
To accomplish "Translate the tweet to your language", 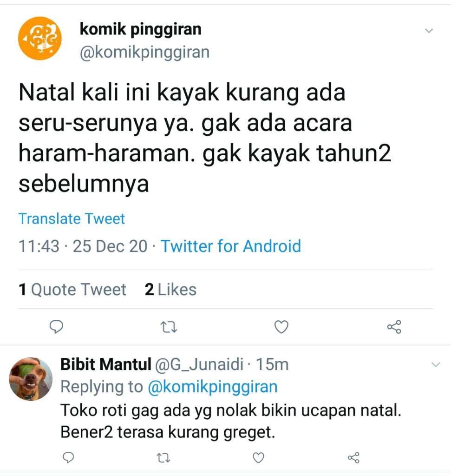I will click(x=72, y=218).
